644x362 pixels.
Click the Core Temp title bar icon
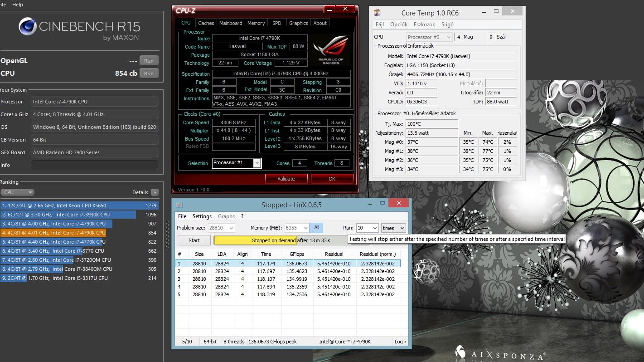[x=377, y=13]
